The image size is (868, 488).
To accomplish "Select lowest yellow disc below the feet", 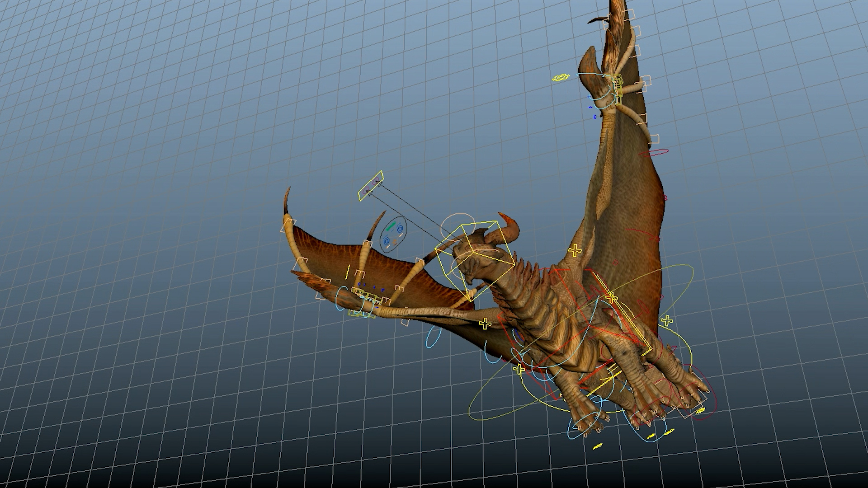I will pos(598,446).
